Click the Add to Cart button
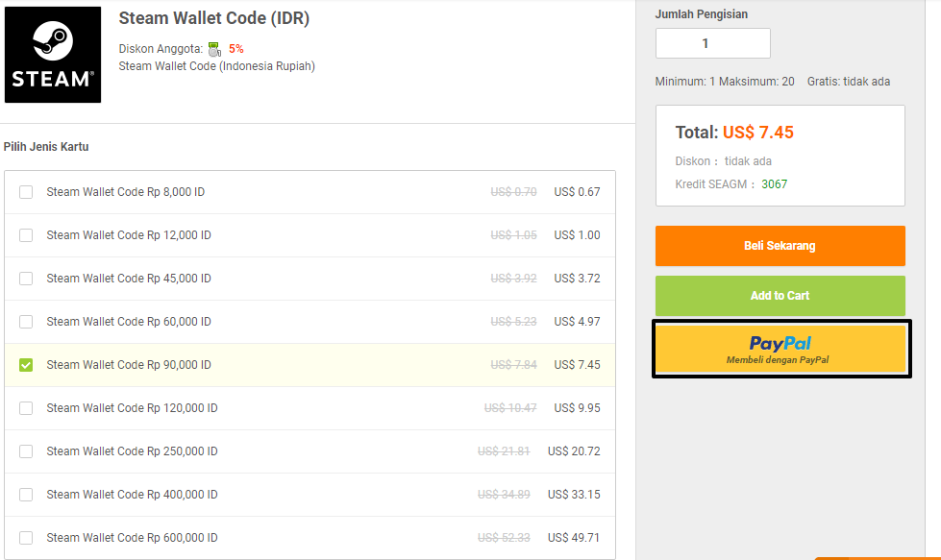 (x=780, y=296)
